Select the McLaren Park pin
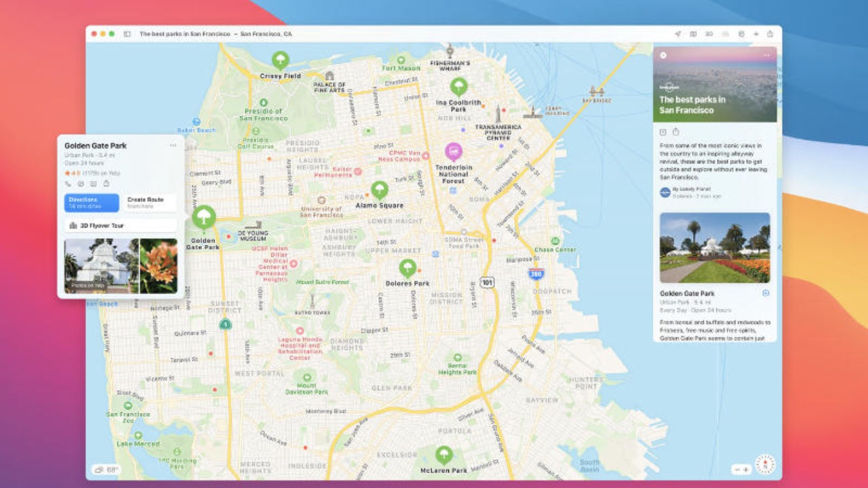This screenshot has height=488, width=868. click(x=443, y=454)
